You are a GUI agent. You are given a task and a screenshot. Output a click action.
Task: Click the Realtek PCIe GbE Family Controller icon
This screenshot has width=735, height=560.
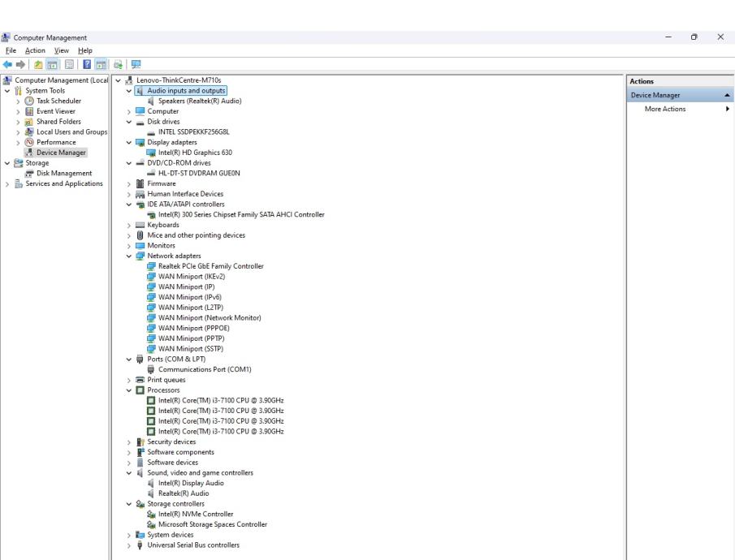point(151,266)
